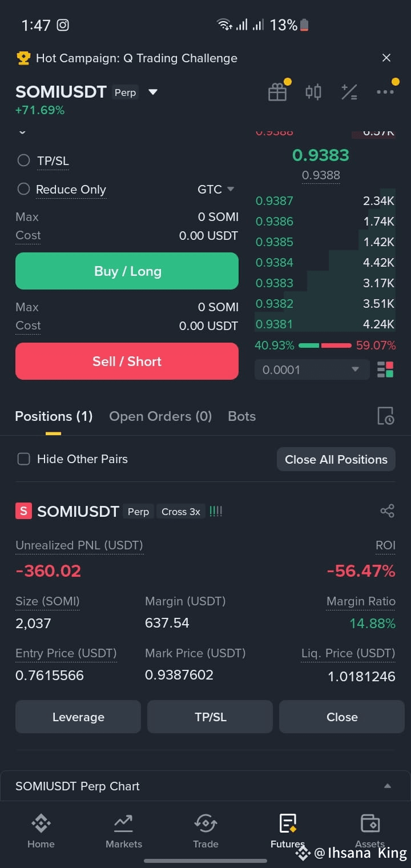Image resolution: width=411 pixels, height=868 pixels.
Task: Open the candlestick chart icon
Action: click(x=313, y=92)
